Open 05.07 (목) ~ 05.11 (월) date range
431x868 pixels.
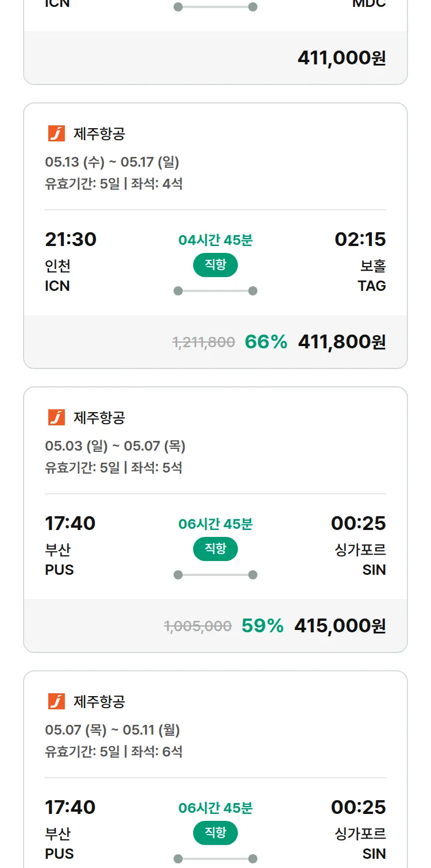click(112, 730)
